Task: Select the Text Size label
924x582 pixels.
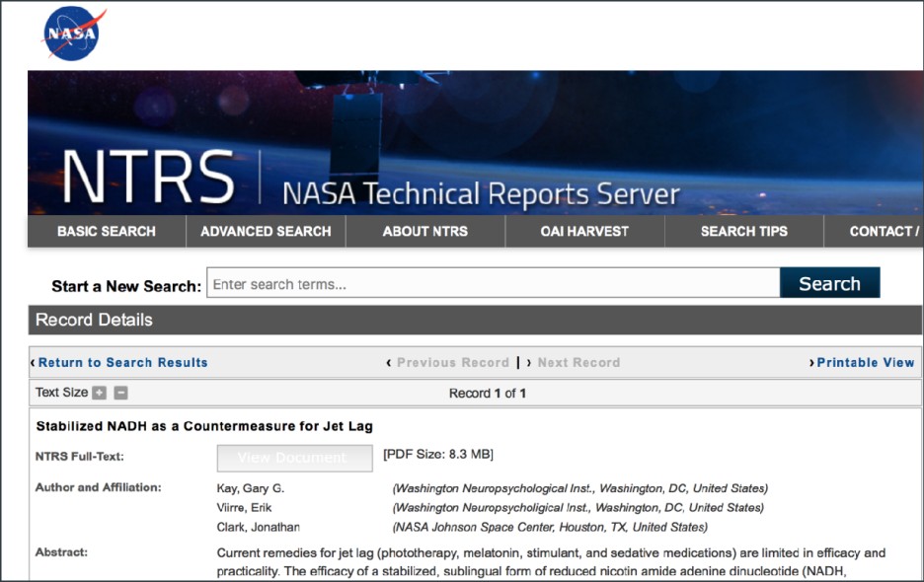Action: pyautogui.click(x=61, y=393)
